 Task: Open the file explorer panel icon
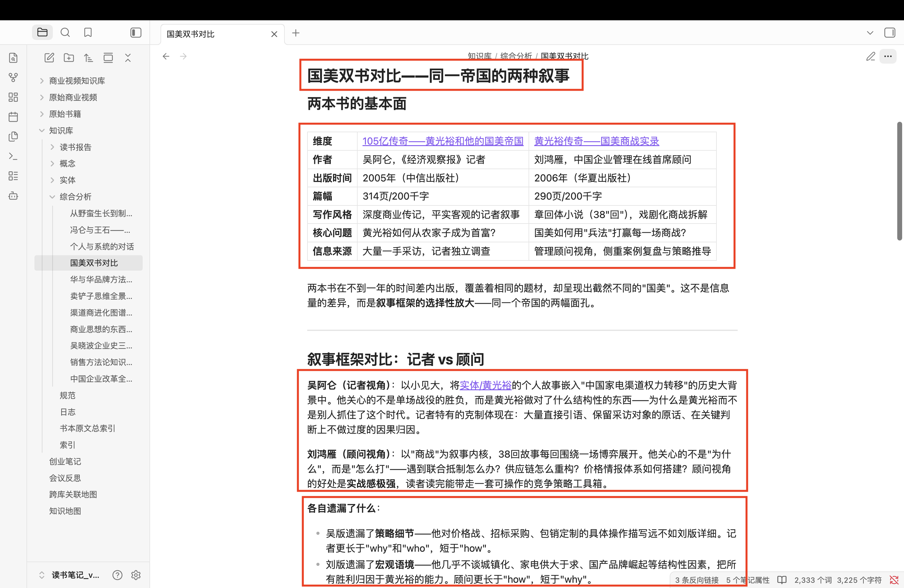[x=42, y=32]
